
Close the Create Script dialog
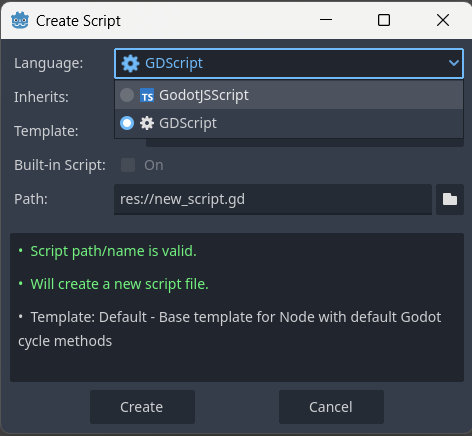[443, 20]
